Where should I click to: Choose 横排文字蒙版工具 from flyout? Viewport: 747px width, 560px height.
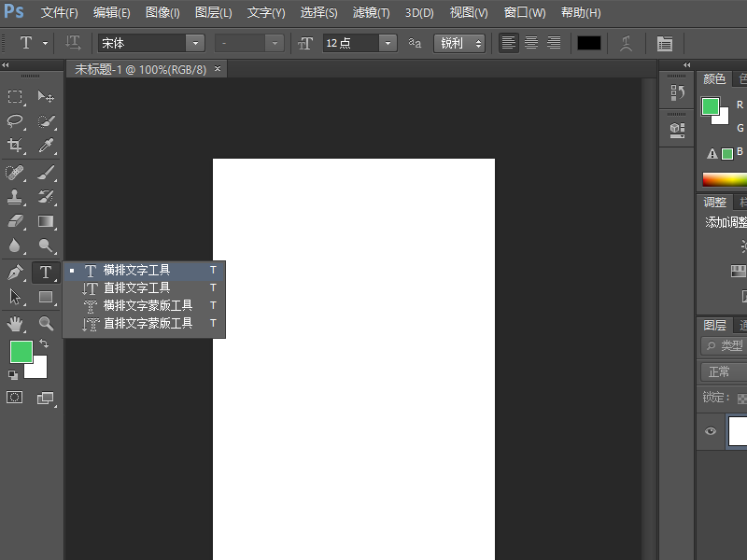(x=144, y=306)
